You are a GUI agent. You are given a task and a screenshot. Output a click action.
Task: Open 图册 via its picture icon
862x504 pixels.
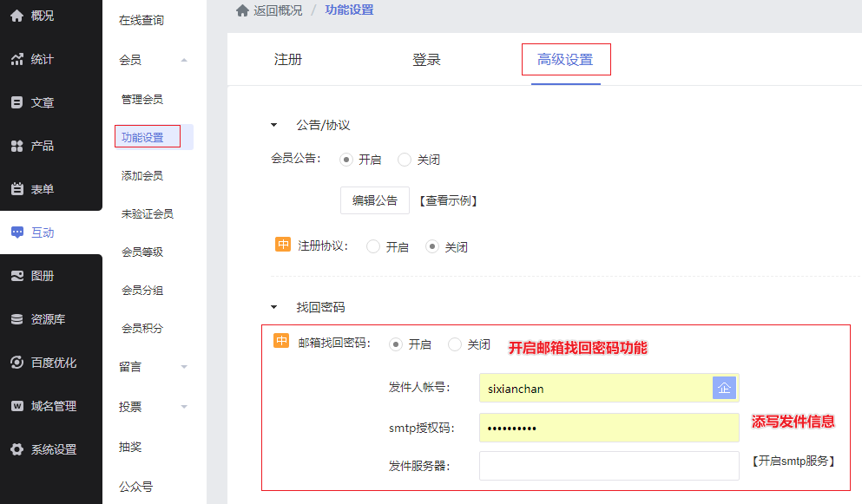click(x=16, y=276)
